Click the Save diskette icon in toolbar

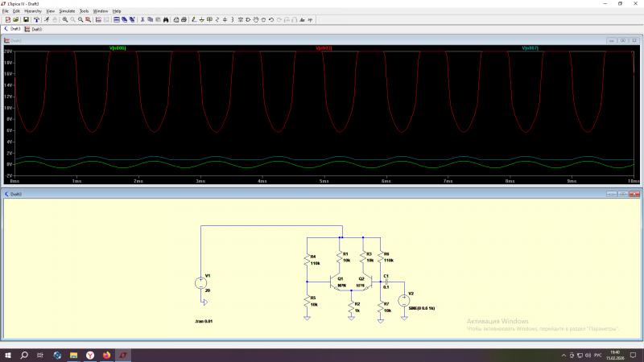click(26, 19)
